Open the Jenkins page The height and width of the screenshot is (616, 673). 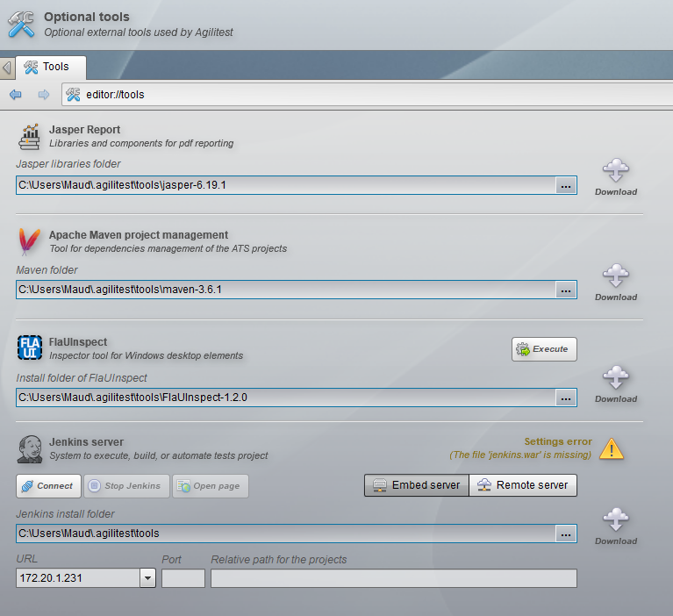pos(211,486)
